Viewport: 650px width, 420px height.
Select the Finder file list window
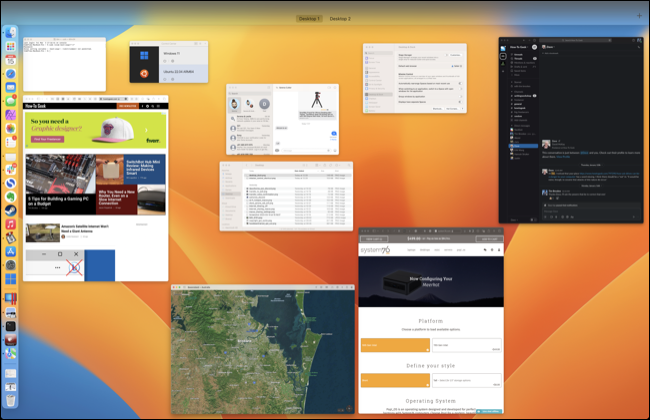(x=286, y=196)
